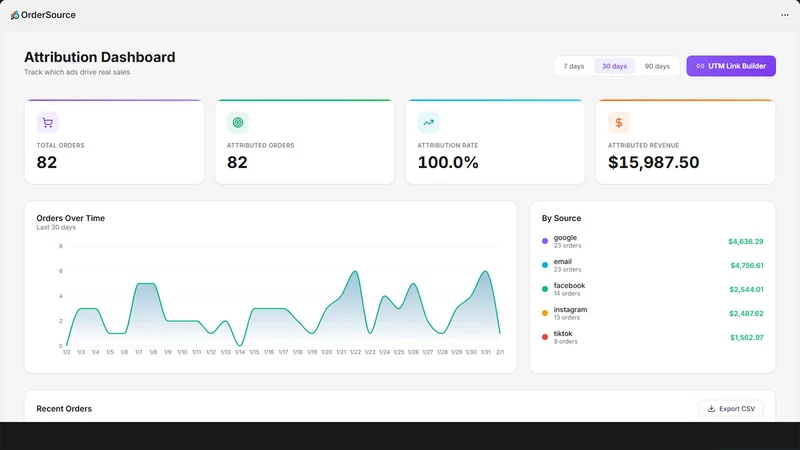Click the OrderSource logo icon
The width and height of the screenshot is (800, 450).
pyautogui.click(x=15, y=15)
